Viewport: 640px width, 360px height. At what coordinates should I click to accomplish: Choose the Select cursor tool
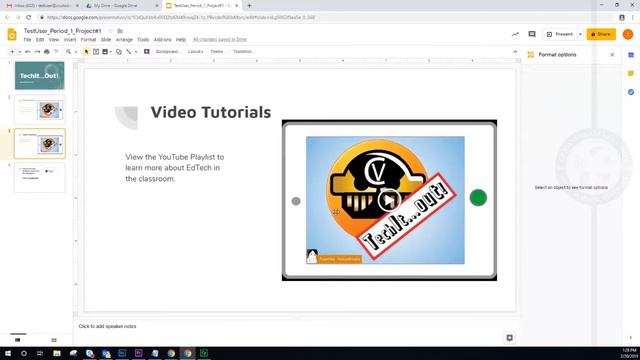pyautogui.click(x=86, y=52)
